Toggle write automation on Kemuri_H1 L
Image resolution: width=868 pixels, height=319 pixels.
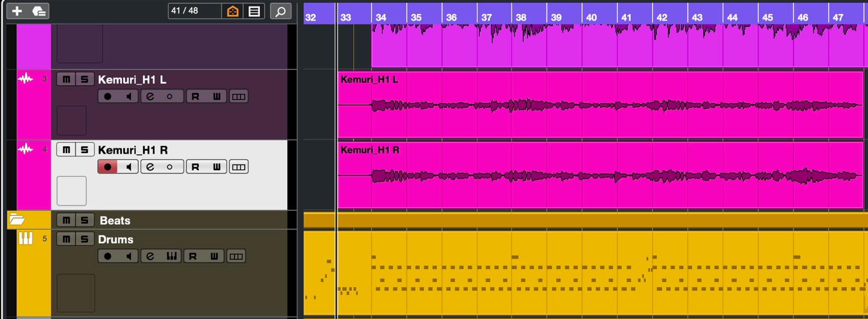[x=216, y=96]
